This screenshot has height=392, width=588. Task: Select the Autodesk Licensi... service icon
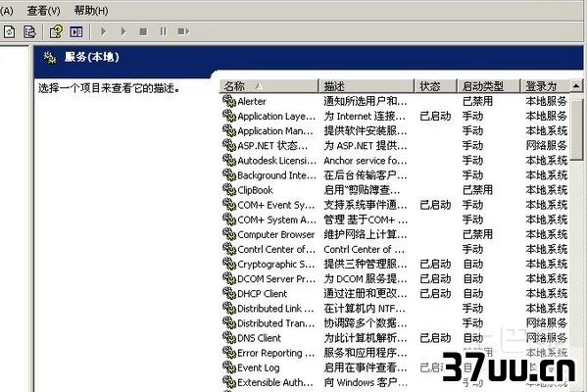point(229,160)
